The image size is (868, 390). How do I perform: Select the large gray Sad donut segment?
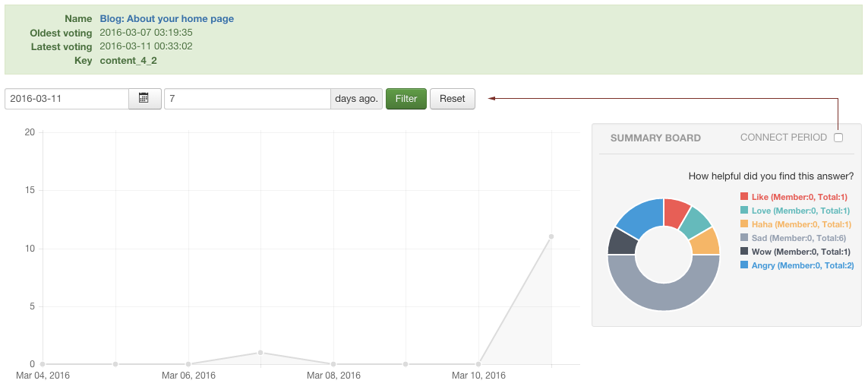(x=664, y=296)
